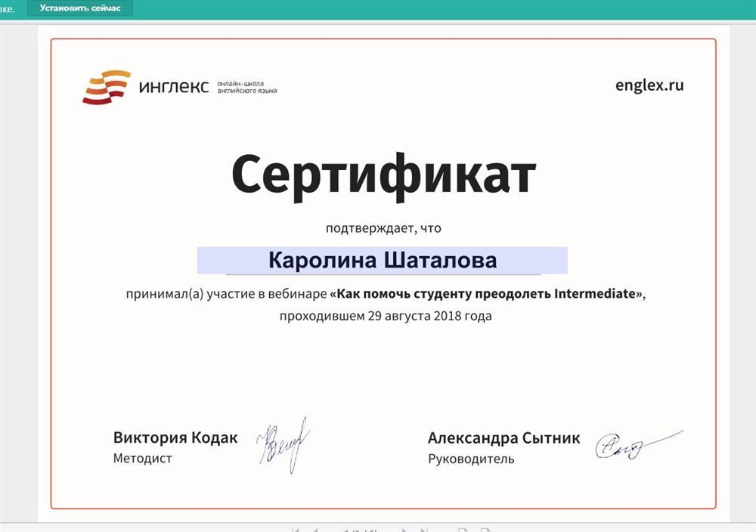The image size is (756, 532).
Task: Click the 'Методист' label
Action: pyautogui.click(x=142, y=458)
